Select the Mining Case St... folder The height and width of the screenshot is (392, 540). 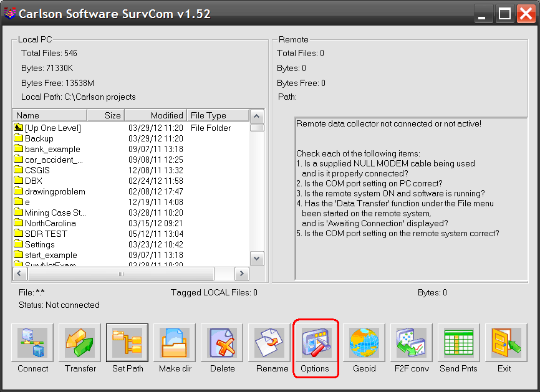coord(50,213)
